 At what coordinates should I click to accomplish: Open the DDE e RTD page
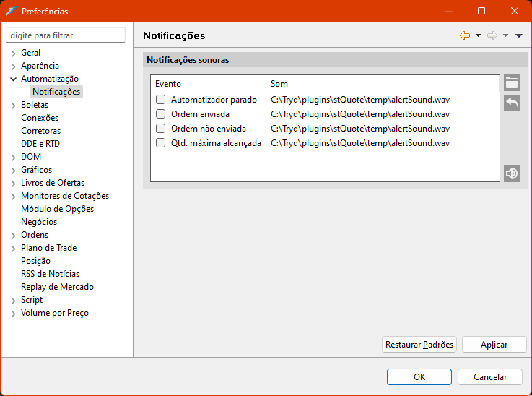(x=40, y=144)
